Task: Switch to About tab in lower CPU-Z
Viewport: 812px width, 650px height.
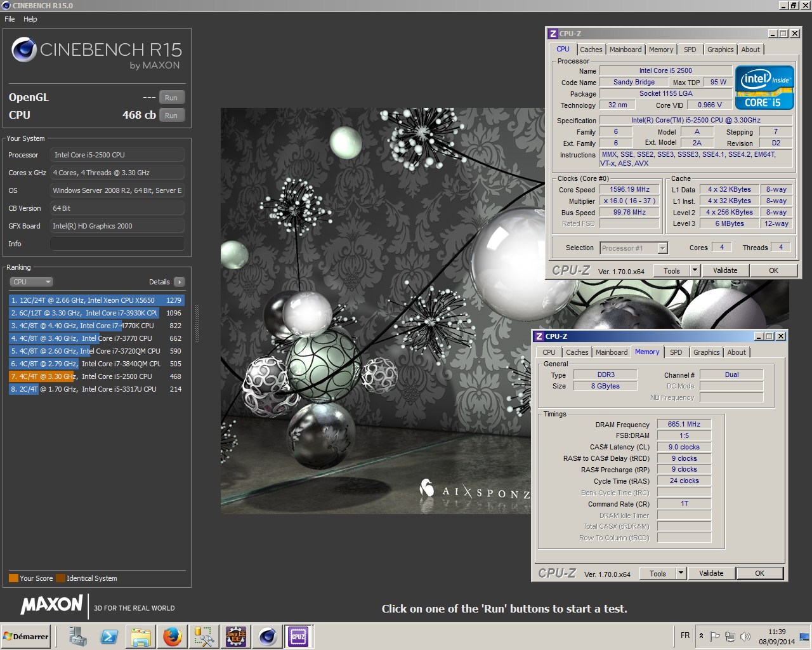Action: [737, 352]
